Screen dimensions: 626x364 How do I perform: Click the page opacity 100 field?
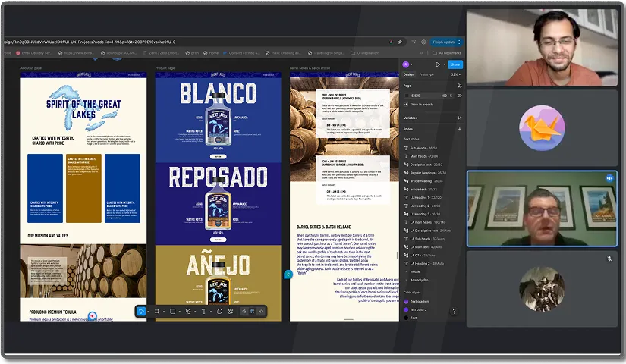445,96
